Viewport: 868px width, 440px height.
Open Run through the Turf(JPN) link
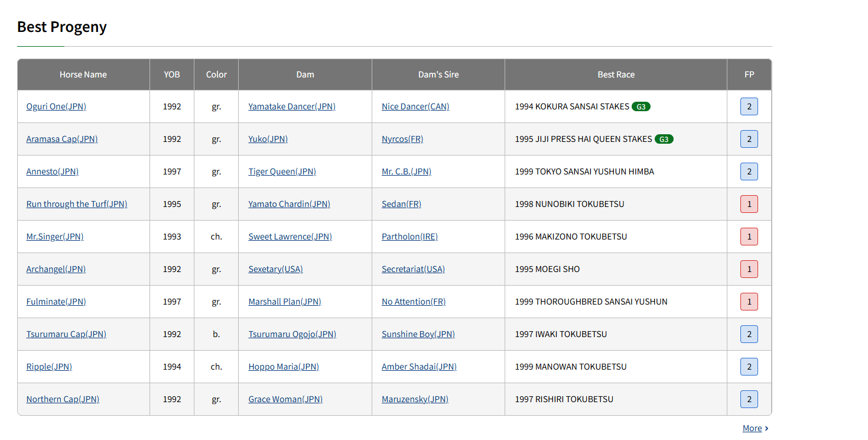(77, 204)
